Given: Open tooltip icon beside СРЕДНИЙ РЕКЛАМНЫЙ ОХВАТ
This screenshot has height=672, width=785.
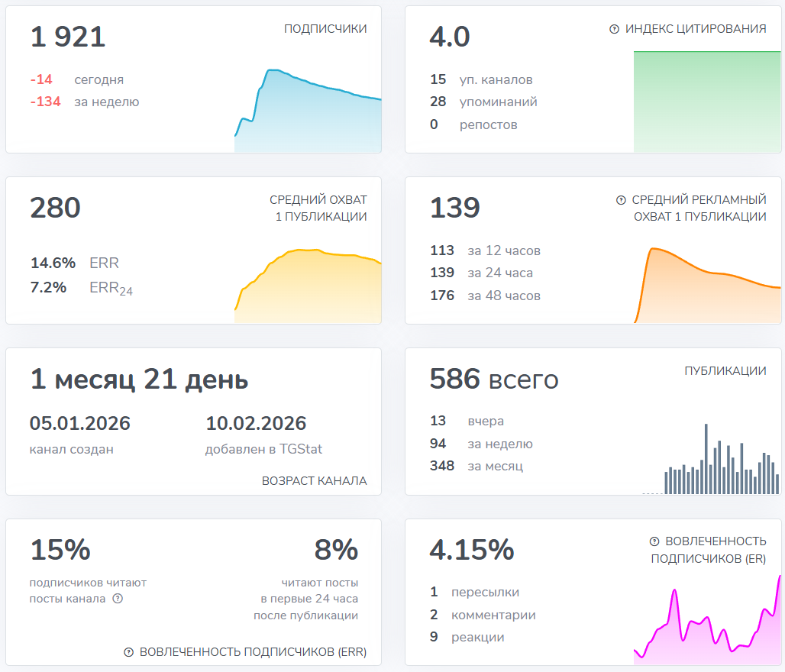Looking at the screenshot, I should coord(620,200).
